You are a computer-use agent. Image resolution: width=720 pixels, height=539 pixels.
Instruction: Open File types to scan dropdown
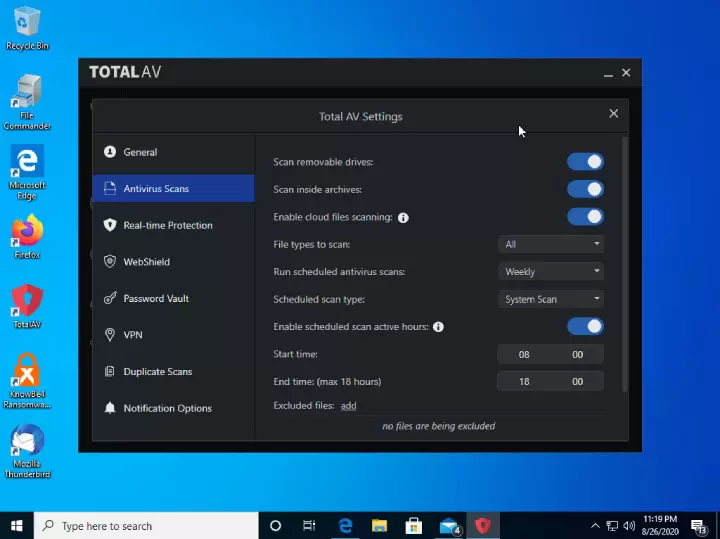coord(551,244)
